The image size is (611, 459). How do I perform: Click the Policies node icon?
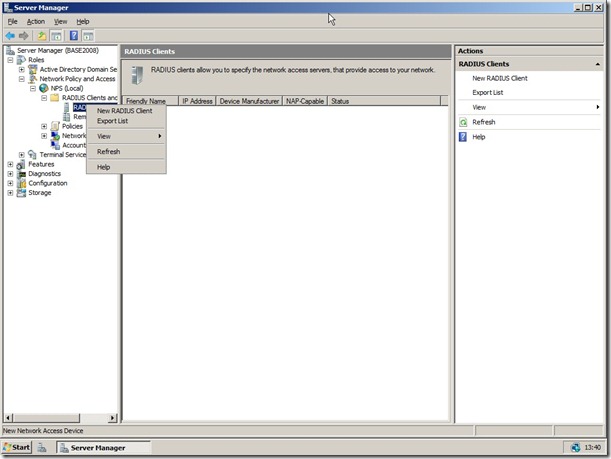pyautogui.click(x=55, y=126)
